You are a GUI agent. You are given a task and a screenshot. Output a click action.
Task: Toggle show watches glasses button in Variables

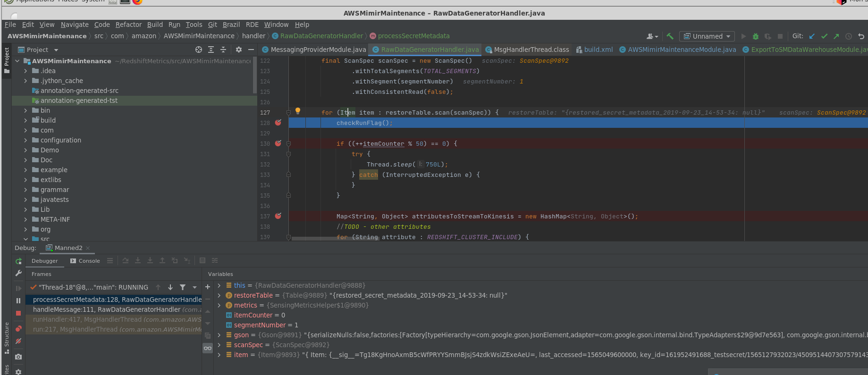208,348
